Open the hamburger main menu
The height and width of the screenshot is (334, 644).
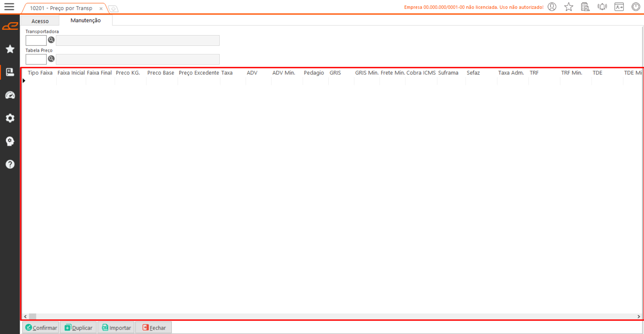[x=9, y=7]
